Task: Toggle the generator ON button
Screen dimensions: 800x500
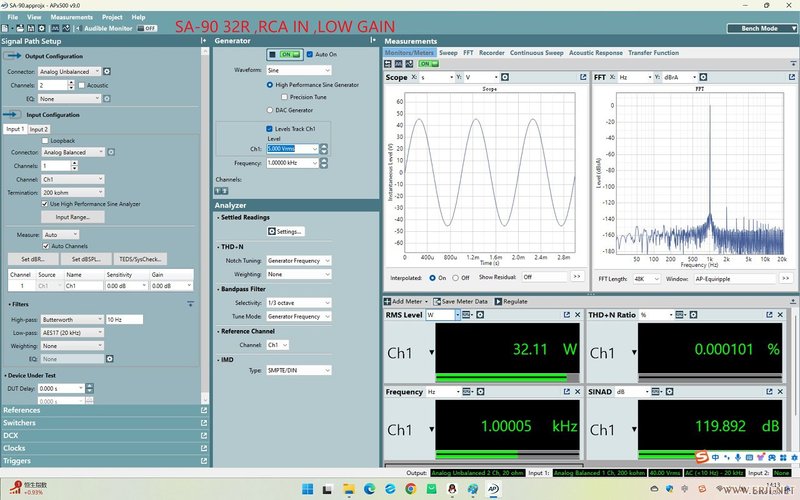Action: point(290,54)
